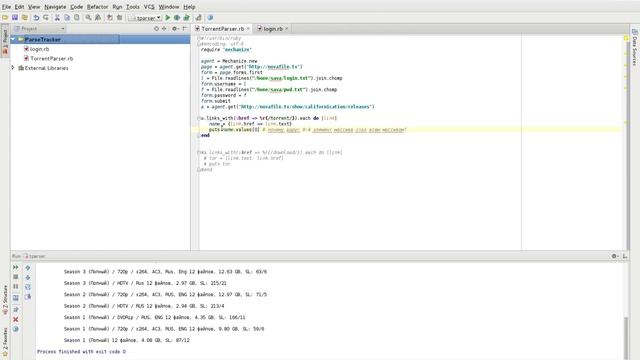Toggle the Favorites side tool window button
The height and width of the screenshot is (360, 640).
pos(5,342)
